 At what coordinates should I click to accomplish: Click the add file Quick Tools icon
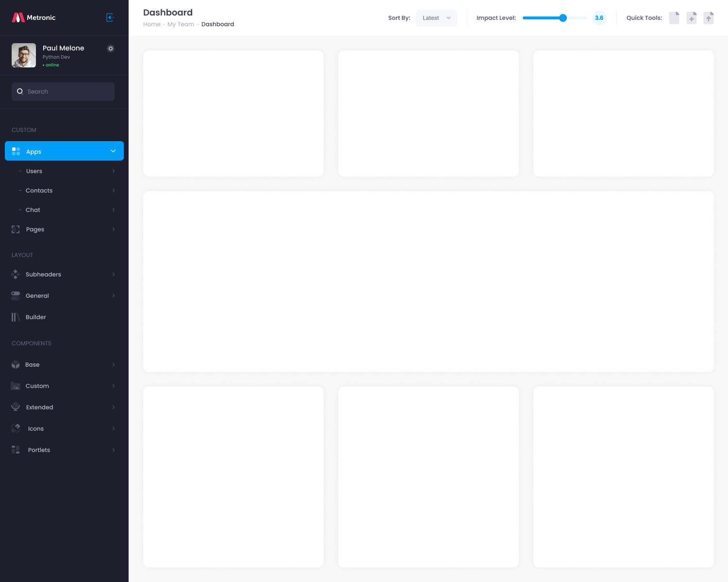click(x=692, y=18)
